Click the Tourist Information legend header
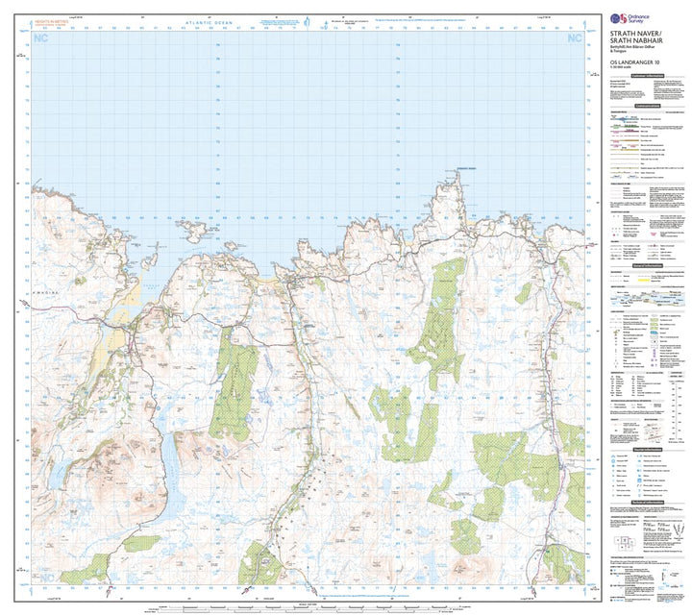 pyautogui.click(x=648, y=450)
